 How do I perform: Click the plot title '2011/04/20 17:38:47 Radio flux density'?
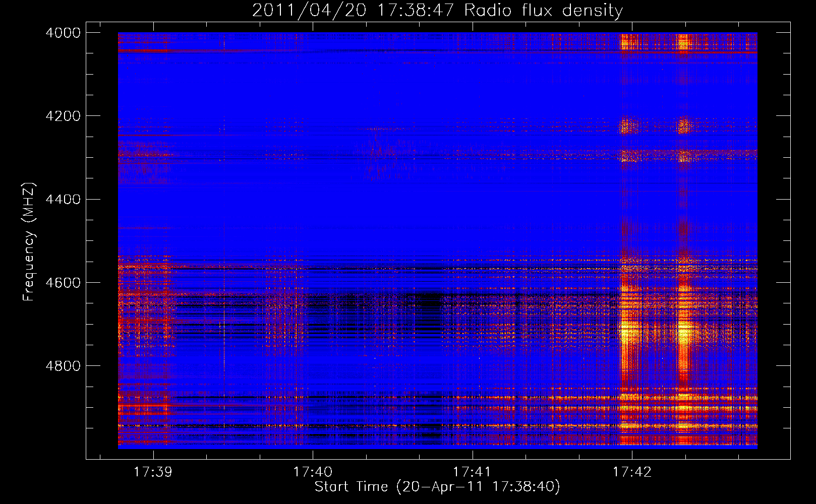pyautogui.click(x=438, y=11)
